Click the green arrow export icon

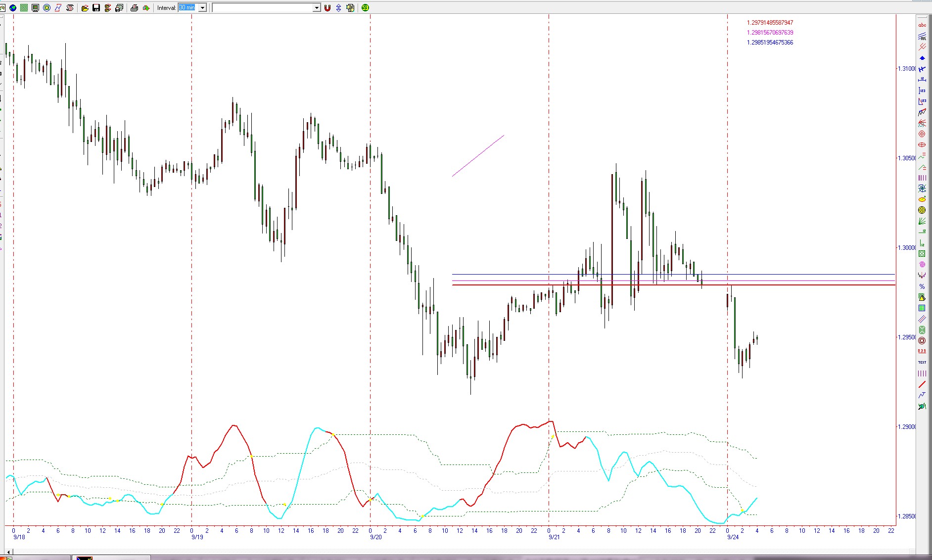(x=146, y=8)
